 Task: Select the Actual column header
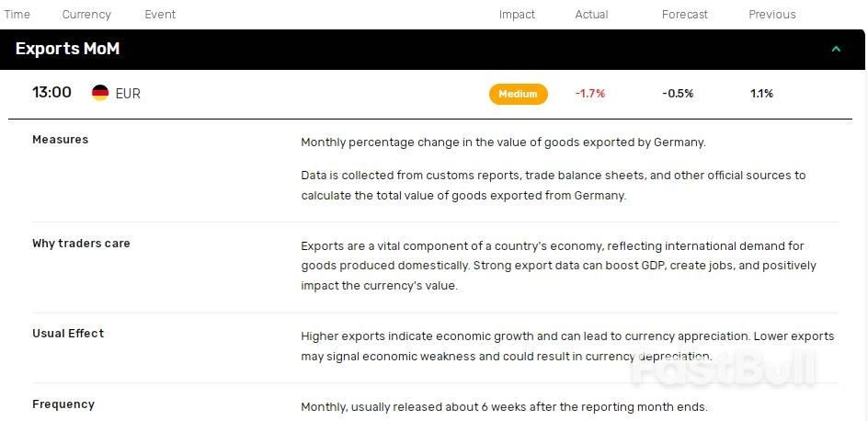[591, 15]
